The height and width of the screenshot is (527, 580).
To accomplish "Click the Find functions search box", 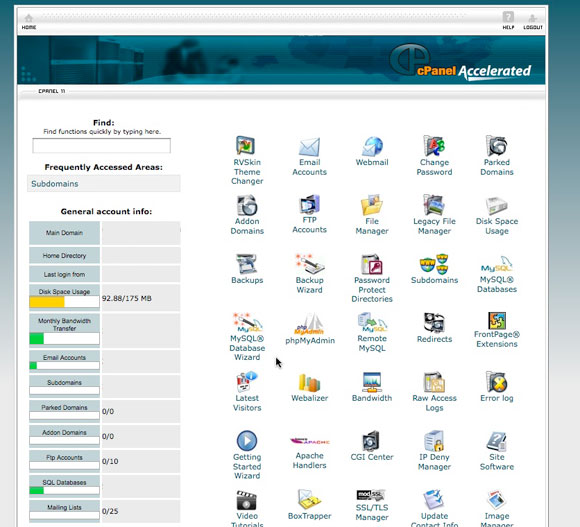I will (101, 146).
